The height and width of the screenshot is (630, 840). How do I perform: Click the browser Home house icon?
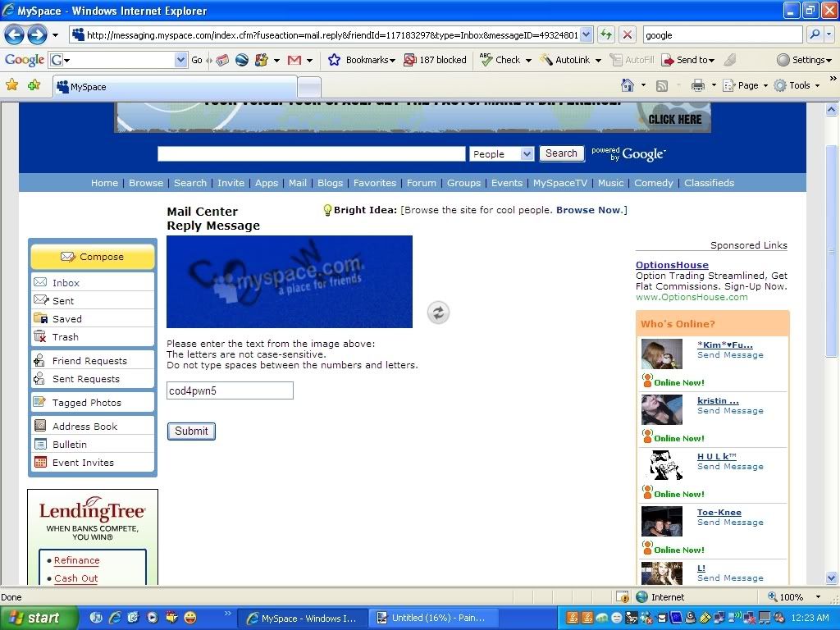tap(628, 85)
